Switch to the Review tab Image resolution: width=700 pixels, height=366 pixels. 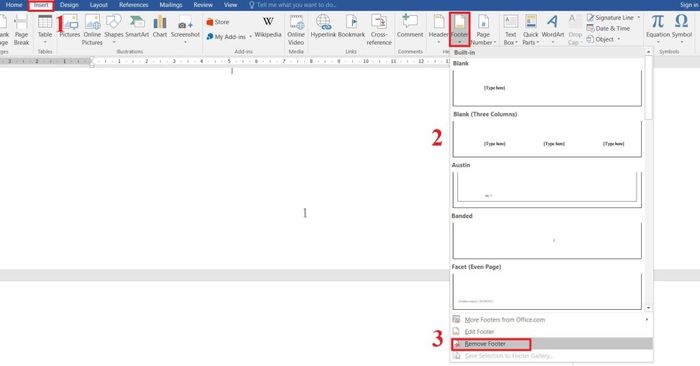click(203, 5)
